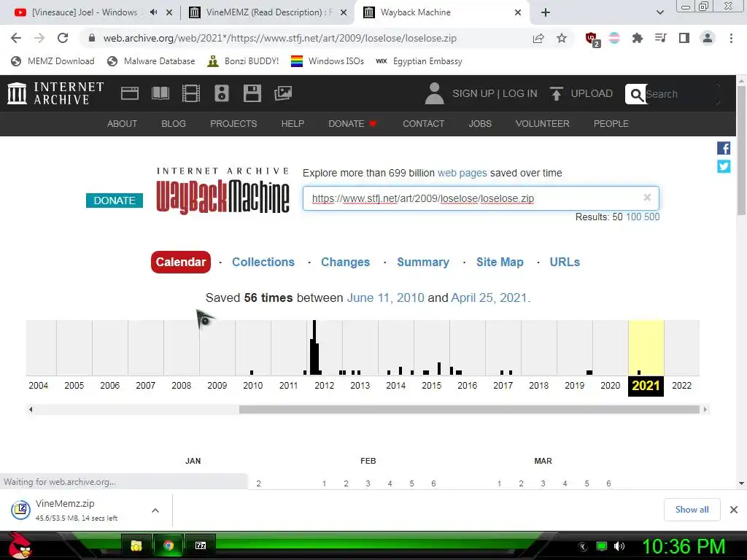Open the media control icon in the toolbar
Viewport: 747px width, 560px height.
tap(660, 38)
